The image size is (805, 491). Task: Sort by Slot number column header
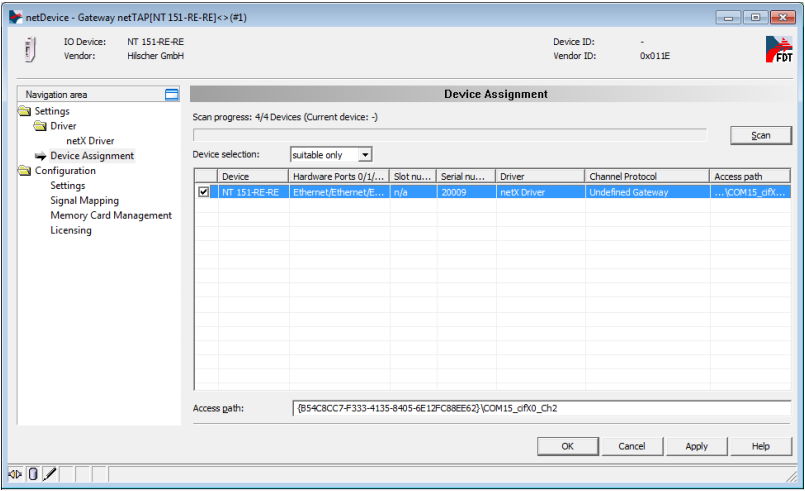[x=413, y=176]
